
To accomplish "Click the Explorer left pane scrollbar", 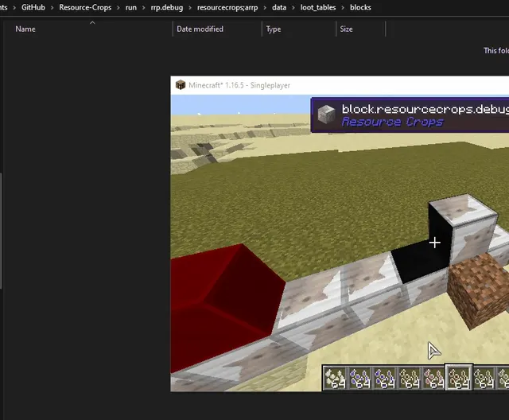I will point(1,231).
